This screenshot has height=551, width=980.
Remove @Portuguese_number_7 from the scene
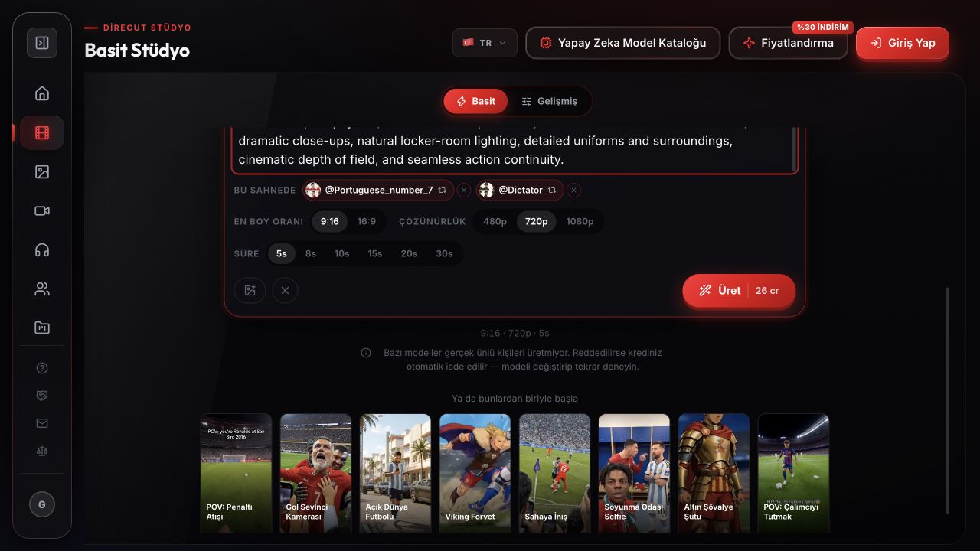(x=464, y=191)
